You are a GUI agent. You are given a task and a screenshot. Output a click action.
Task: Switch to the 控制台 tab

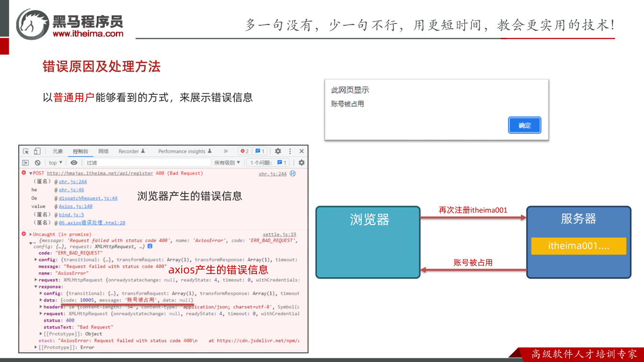80,151
